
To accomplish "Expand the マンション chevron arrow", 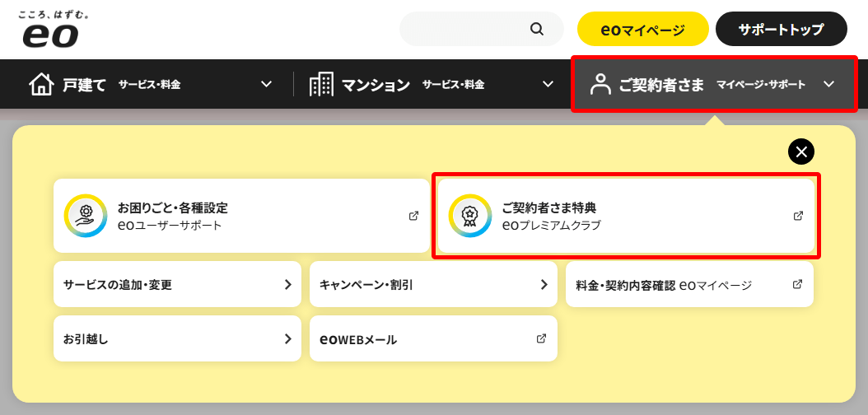I will [548, 84].
